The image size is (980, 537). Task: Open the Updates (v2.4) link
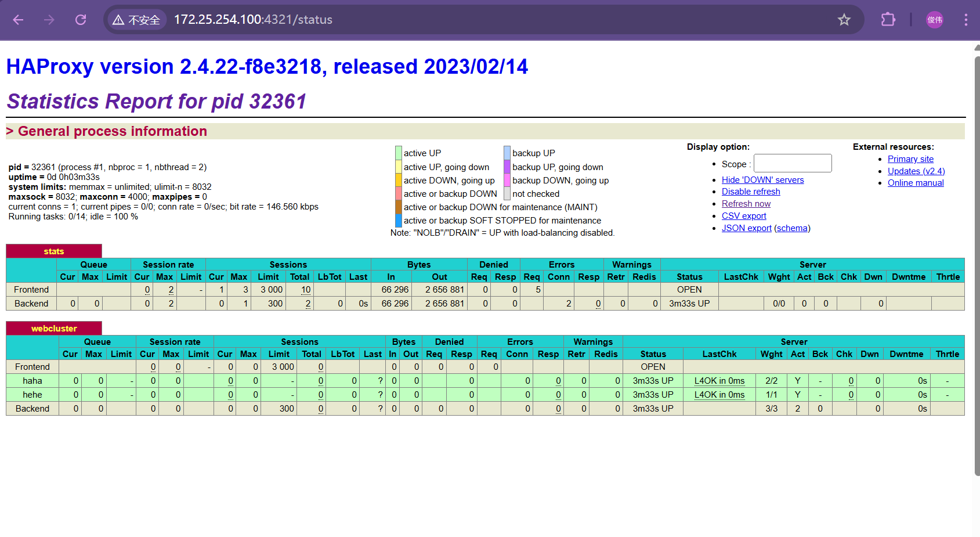click(x=916, y=171)
